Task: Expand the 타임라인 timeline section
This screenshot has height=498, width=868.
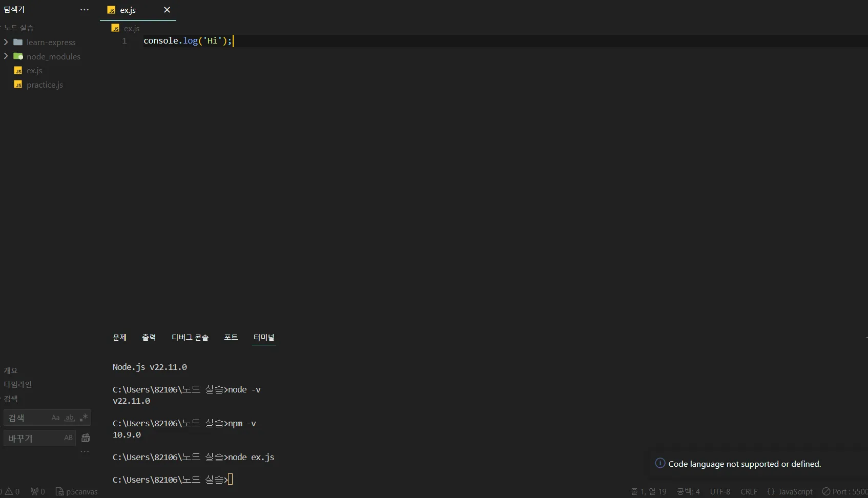Action: [x=18, y=384]
